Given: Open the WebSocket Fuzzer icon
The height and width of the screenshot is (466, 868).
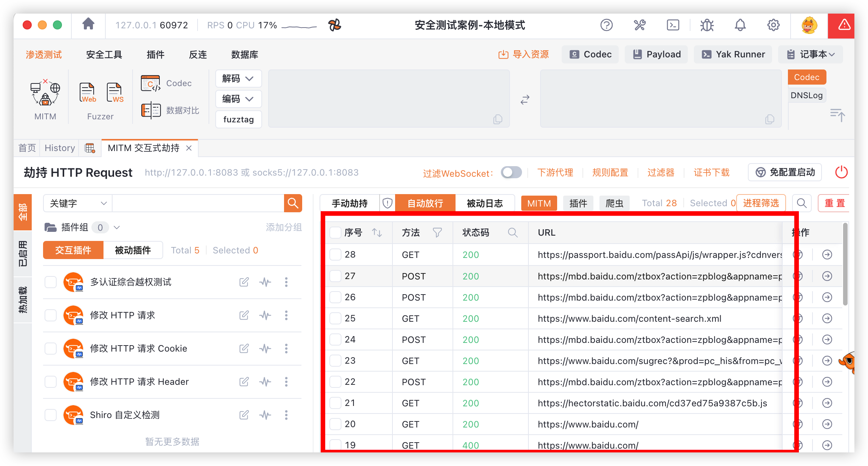Looking at the screenshot, I should [x=114, y=93].
